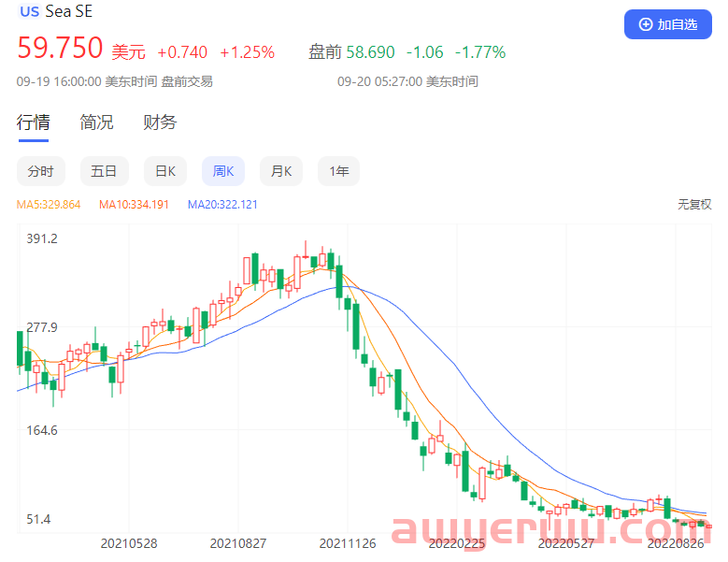The height and width of the screenshot is (562, 728).
Task: Click the 美元 currency label
Action: pos(129,52)
